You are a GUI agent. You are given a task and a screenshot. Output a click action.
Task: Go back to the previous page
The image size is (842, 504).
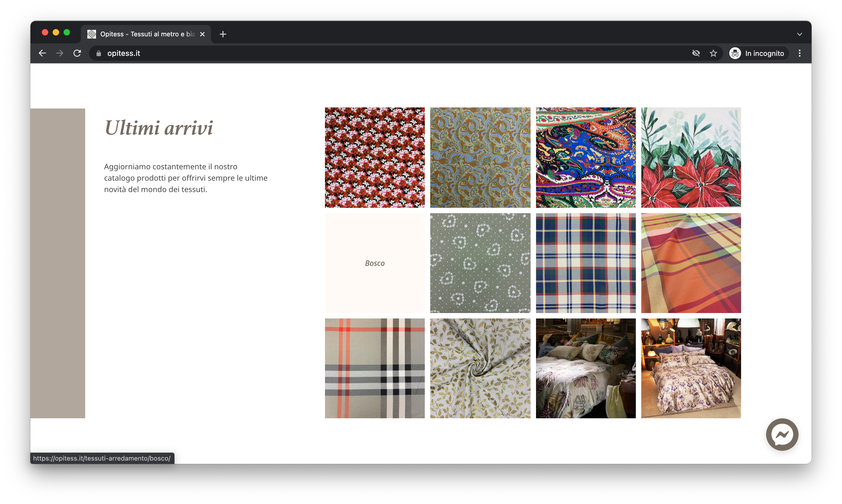click(42, 53)
